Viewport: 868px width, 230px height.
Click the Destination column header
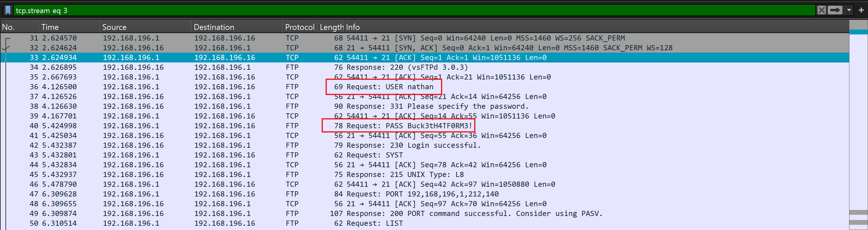pos(236,27)
